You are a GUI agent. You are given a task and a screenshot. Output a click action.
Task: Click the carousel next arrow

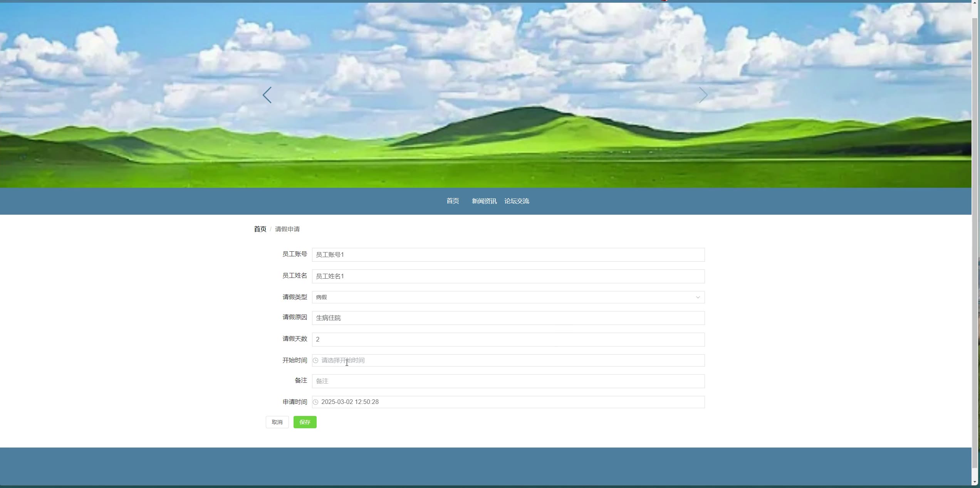point(703,95)
